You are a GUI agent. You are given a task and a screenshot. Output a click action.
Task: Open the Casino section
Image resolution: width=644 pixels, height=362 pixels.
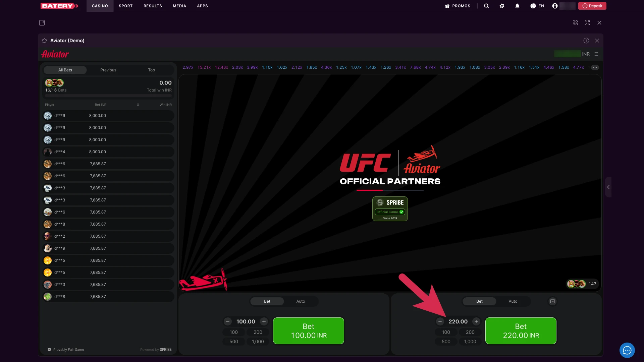100,6
